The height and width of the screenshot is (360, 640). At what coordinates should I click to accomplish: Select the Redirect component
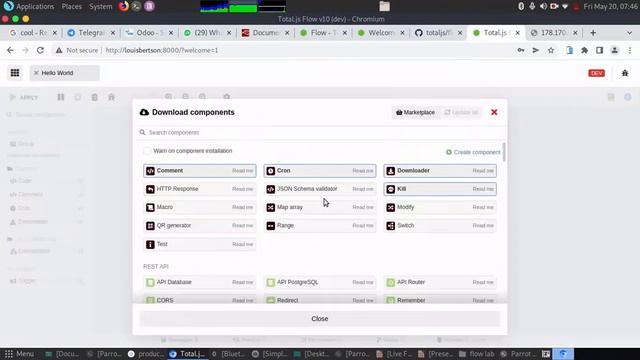[x=320, y=300]
